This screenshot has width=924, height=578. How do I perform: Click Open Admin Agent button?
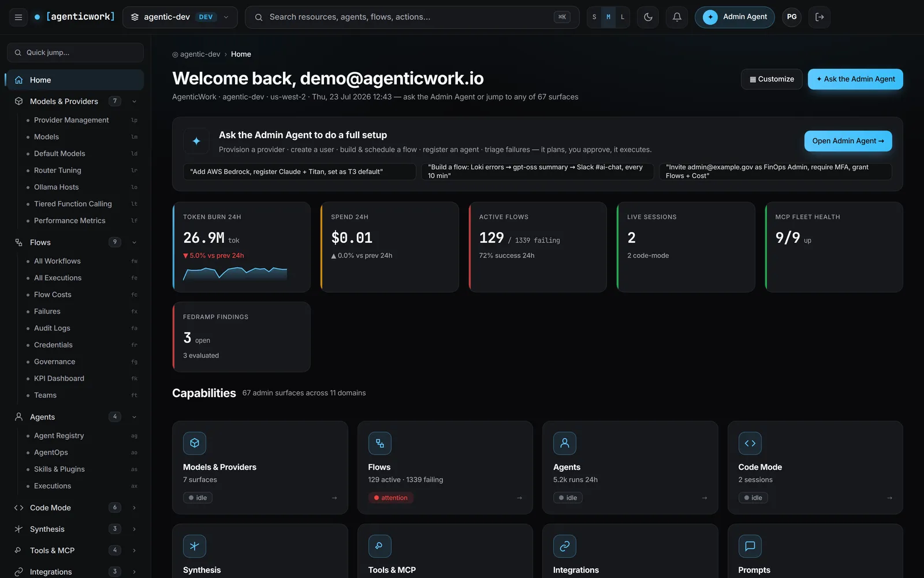[x=848, y=141]
